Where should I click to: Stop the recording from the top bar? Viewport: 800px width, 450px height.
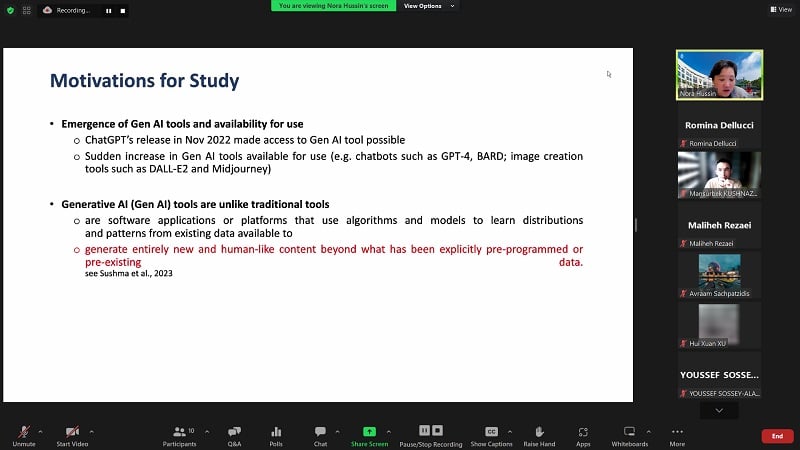[x=122, y=10]
